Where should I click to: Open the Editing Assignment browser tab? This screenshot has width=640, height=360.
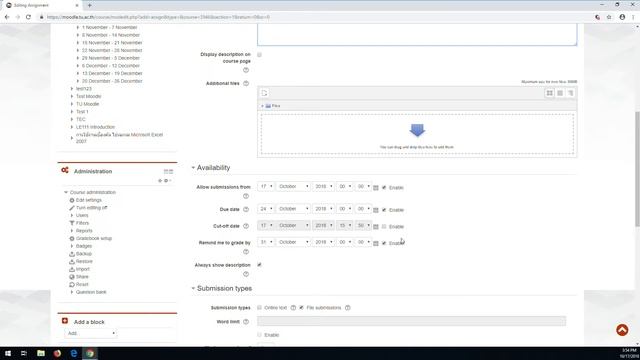(41, 5)
